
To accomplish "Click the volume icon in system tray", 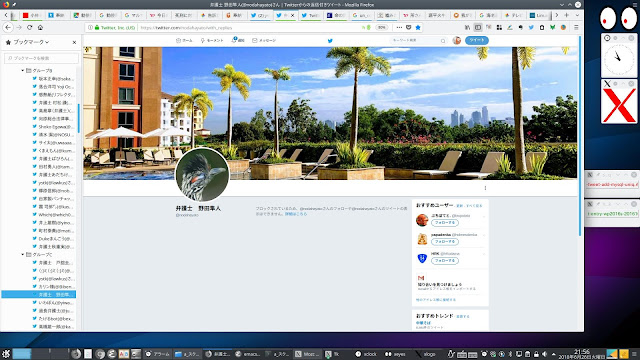I will (x=544, y=354).
